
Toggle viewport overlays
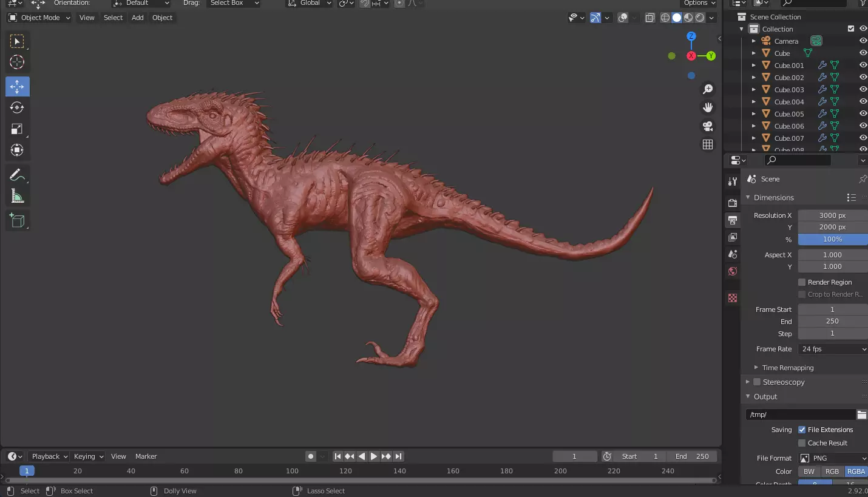(x=623, y=18)
